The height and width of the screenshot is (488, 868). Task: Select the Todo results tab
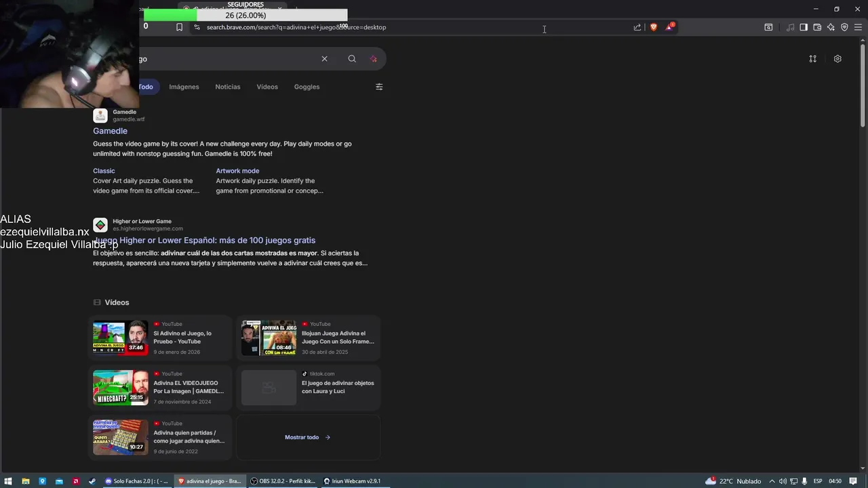145,87
